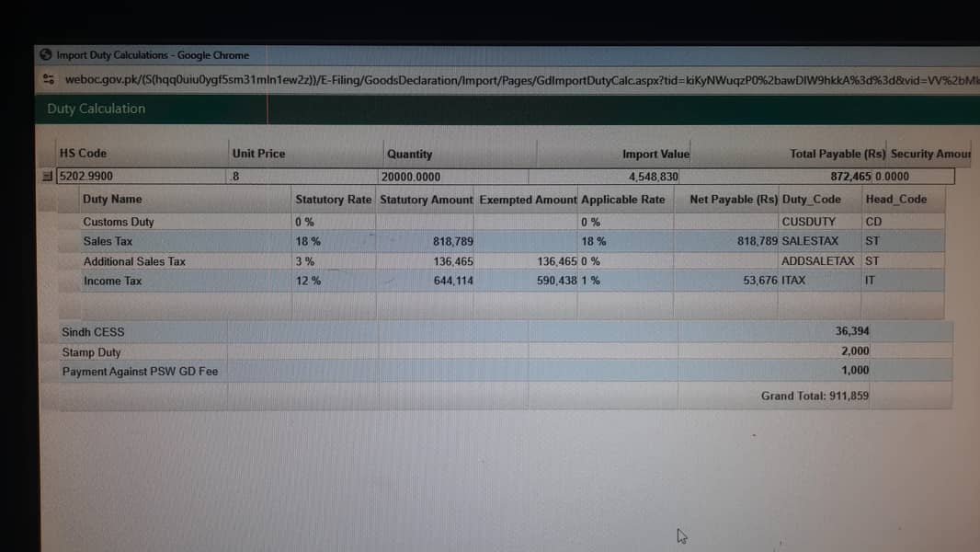Select the HS Code 5202.9900 cell
This screenshot has height=552, width=980.
click(x=142, y=177)
